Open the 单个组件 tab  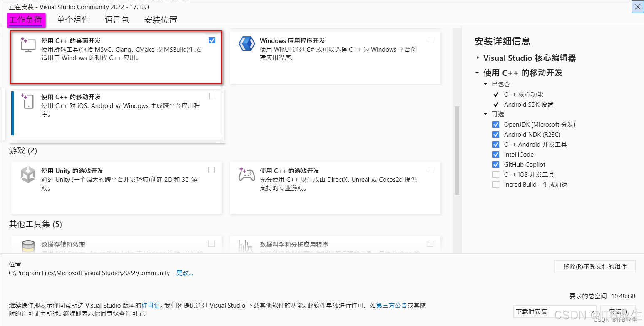coord(73,20)
